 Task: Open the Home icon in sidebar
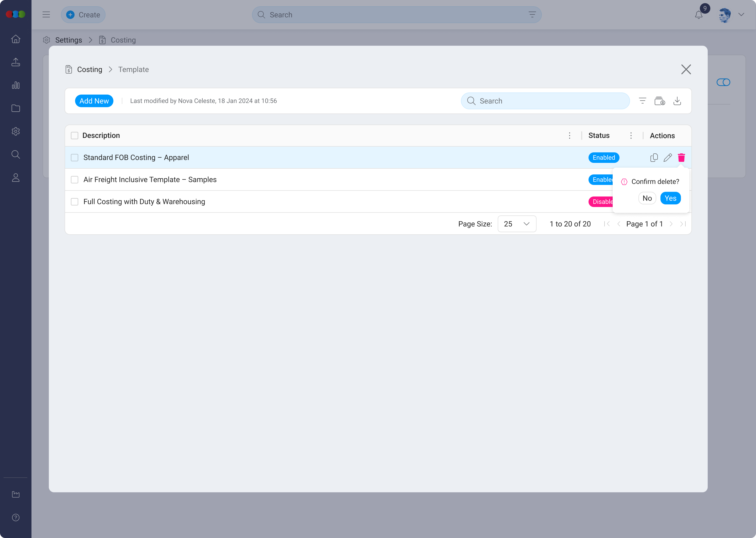pyautogui.click(x=15, y=39)
